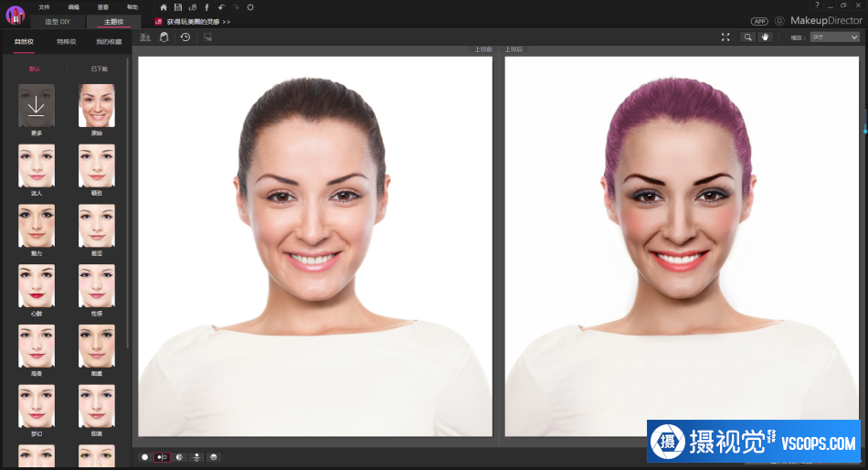Download more looks via the arrow tile

[37, 105]
